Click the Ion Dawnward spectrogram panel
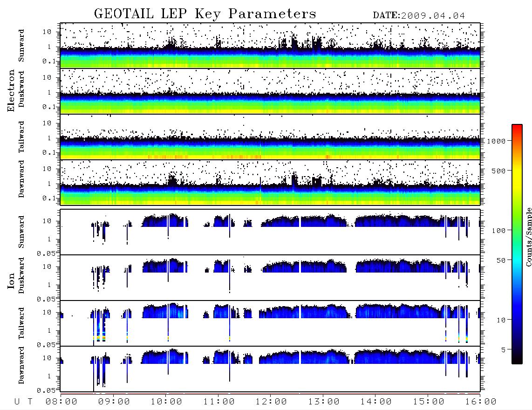Screen dimensions: 532x410 (x=270, y=369)
